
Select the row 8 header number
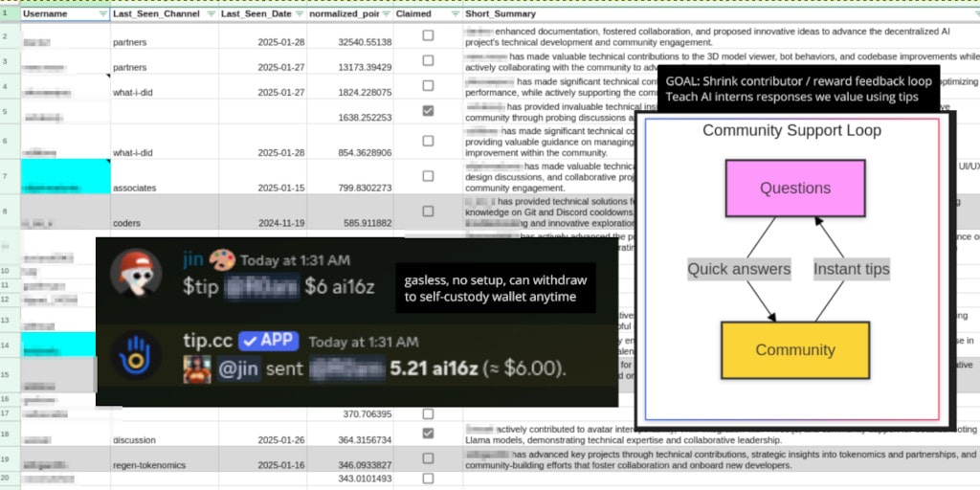tap(8, 210)
